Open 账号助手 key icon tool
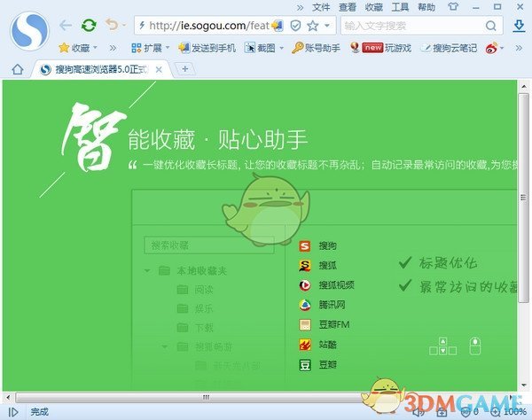Viewport: 532px width, 420px height. (x=316, y=48)
